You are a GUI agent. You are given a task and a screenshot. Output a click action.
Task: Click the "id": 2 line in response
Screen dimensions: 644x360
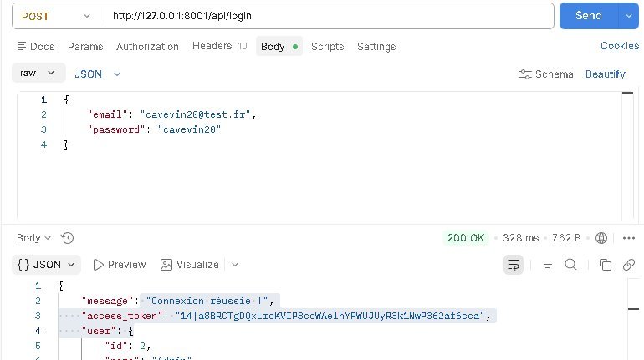pos(128,346)
